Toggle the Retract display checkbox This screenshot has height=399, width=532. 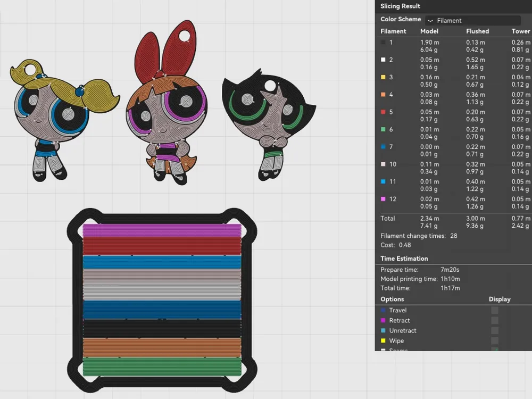pos(495,320)
